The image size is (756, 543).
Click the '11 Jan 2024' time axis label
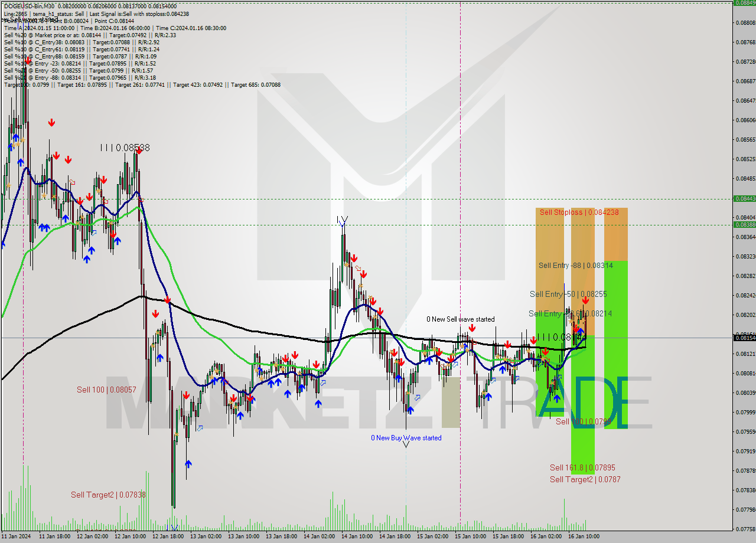click(15, 537)
